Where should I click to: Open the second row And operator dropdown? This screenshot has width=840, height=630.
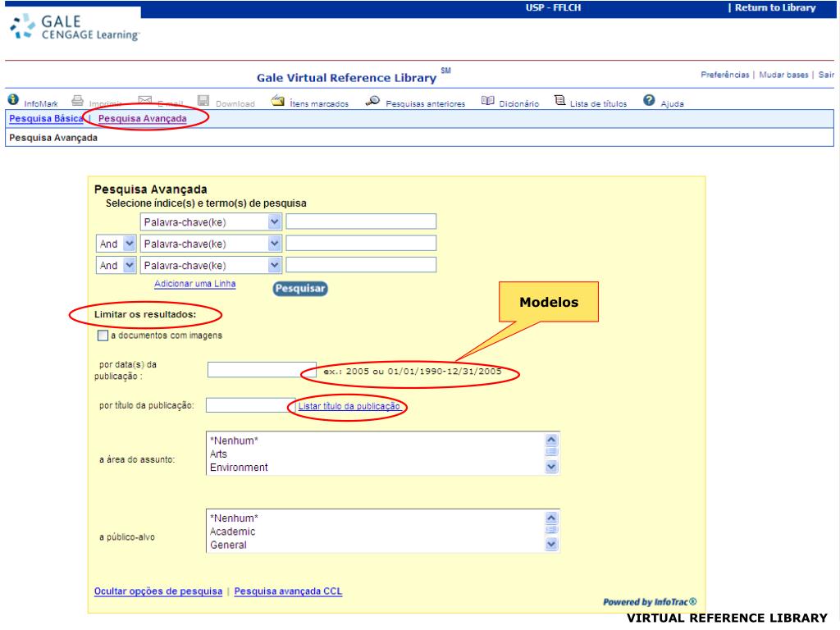tap(116, 244)
